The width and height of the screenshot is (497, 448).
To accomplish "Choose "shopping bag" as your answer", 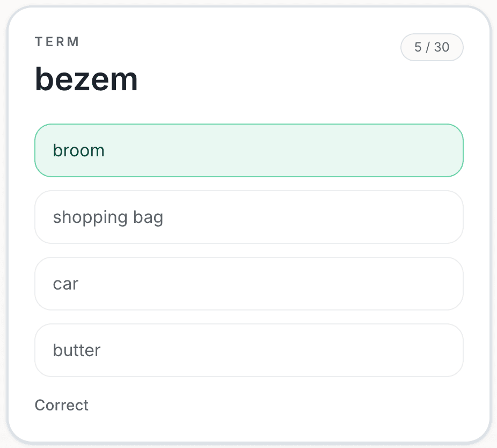I will coord(248,217).
